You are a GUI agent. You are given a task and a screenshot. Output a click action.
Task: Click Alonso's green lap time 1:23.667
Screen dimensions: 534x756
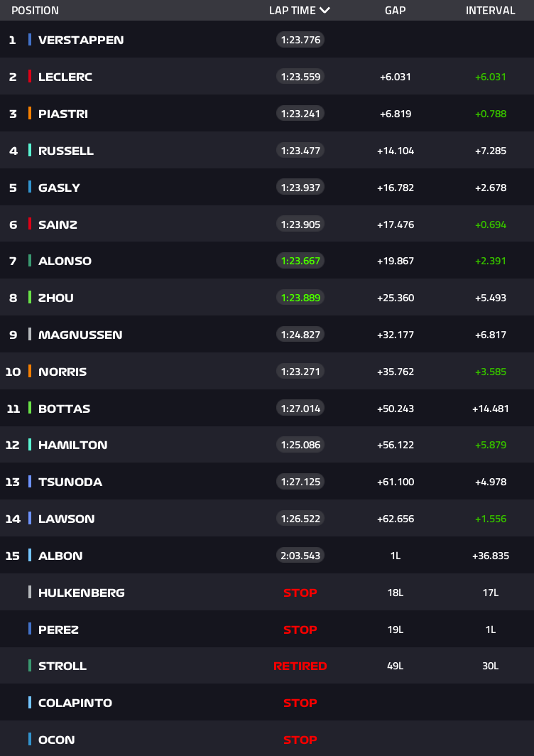coord(300,260)
